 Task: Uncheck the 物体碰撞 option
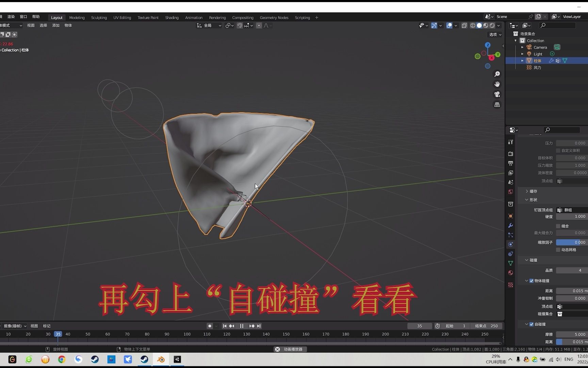(532, 281)
